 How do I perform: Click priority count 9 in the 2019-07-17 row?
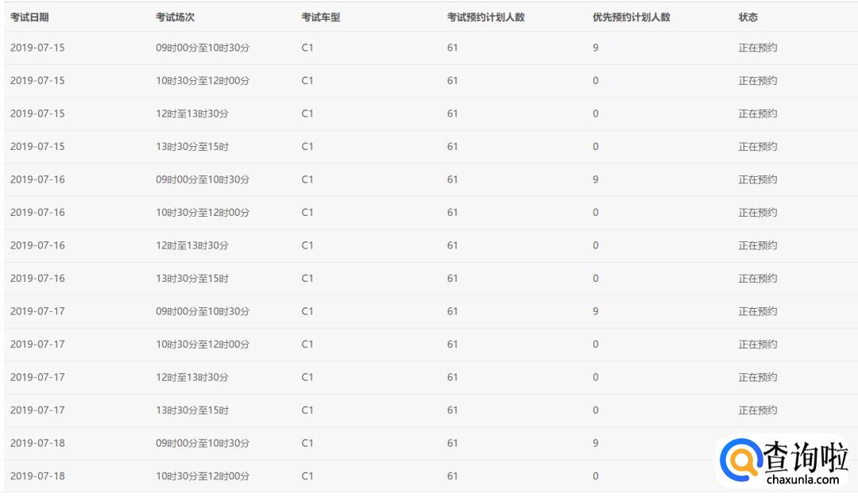point(595,312)
